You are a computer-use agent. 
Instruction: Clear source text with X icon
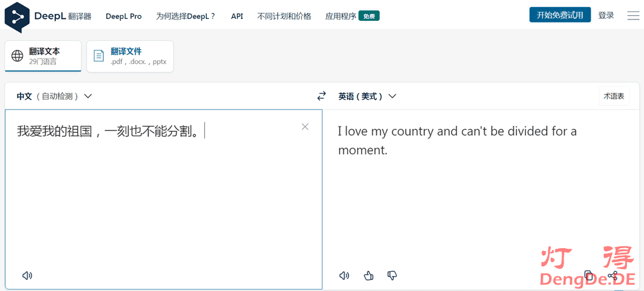pos(305,127)
